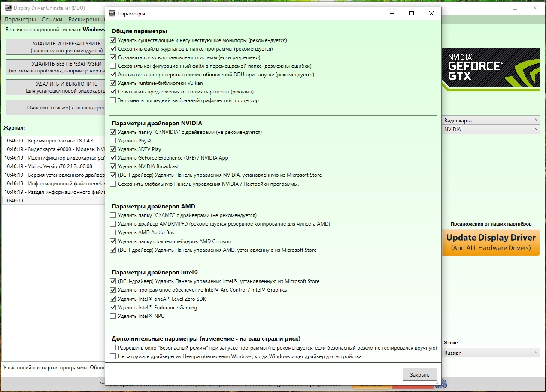Image resolution: width=546 pixels, height=392 pixels.
Task: Click 'Закрыть' to close the options dialog
Action: click(x=420, y=374)
